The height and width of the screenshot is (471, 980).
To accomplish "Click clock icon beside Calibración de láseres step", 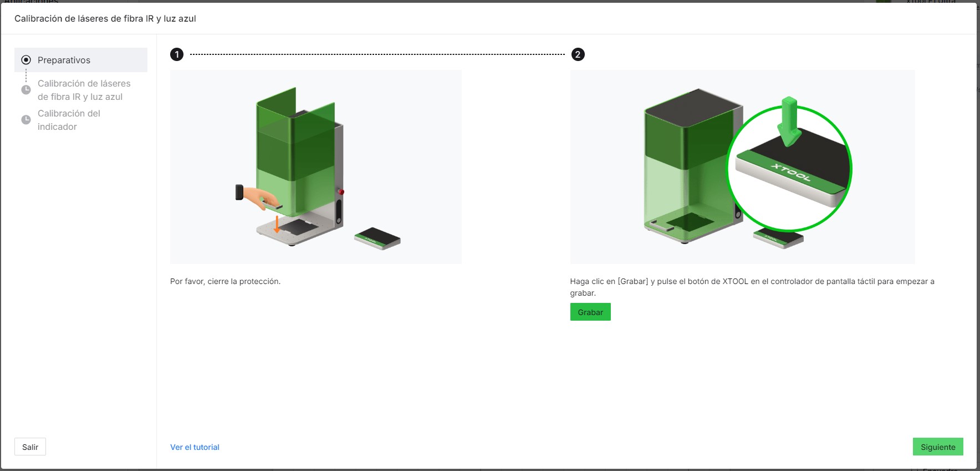I will point(26,90).
